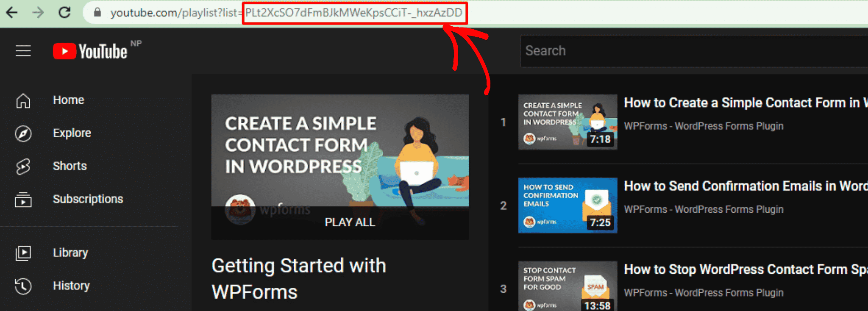The width and height of the screenshot is (868, 311).
Task: Click the browser address bar URL
Action: point(286,13)
